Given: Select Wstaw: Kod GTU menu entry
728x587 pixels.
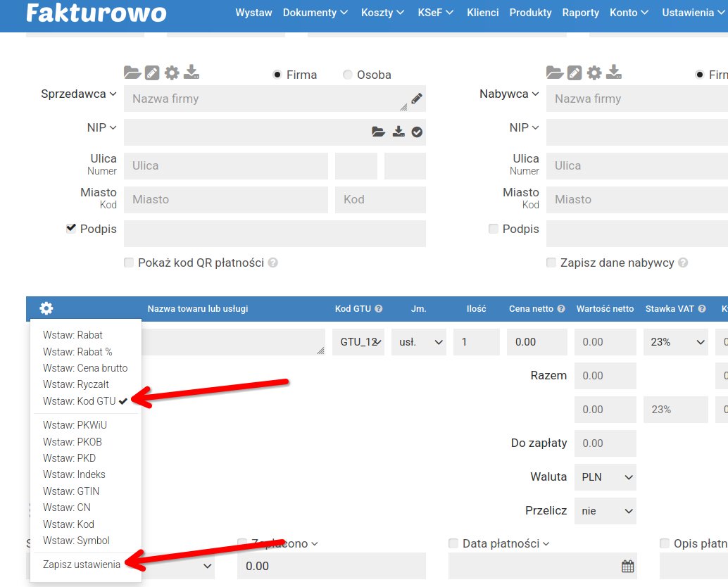Looking at the screenshot, I should [79, 401].
